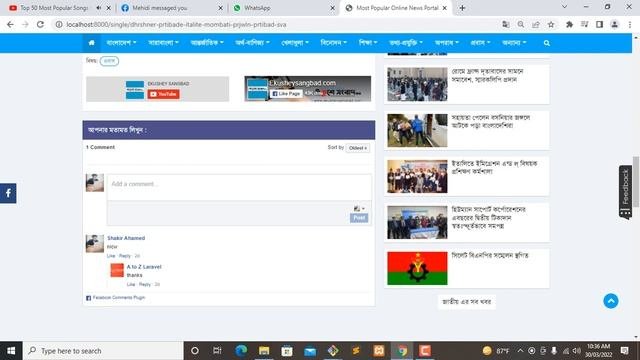Expand the আন্তর্জাতিক dropdown menu
640x360 pixels.
(207, 43)
